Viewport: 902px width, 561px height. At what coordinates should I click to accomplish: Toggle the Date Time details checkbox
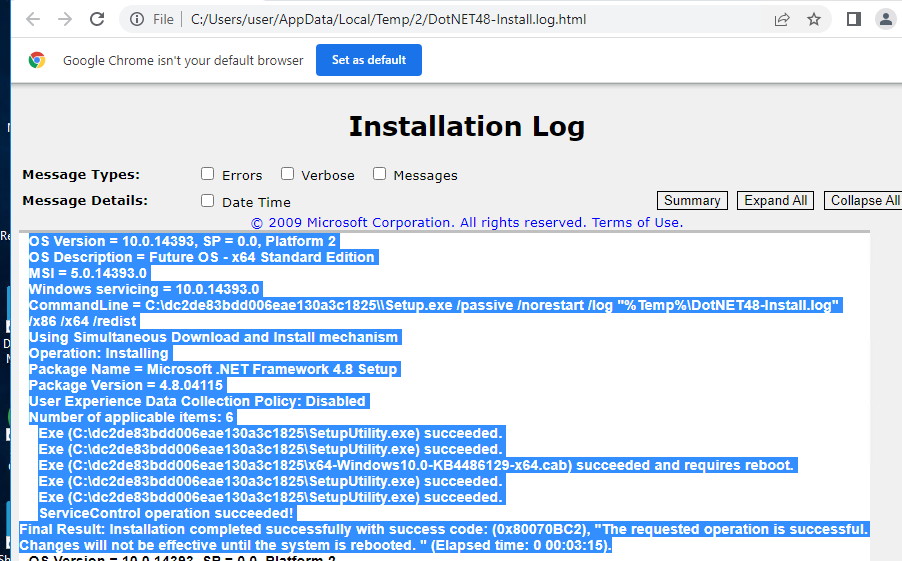coord(208,200)
